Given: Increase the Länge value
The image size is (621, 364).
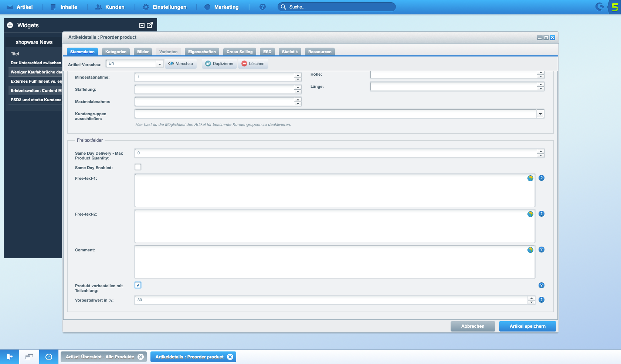Looking at the screenshot, I should pos(541,85).
